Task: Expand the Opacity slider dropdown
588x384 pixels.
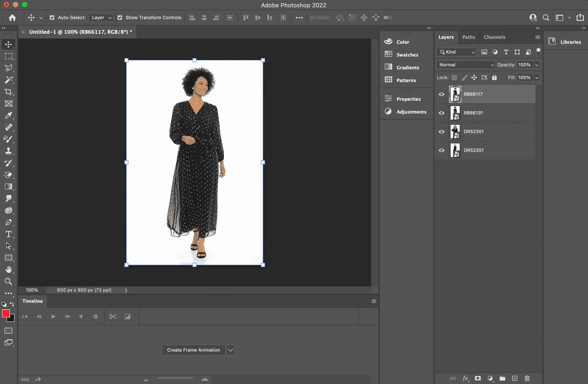Action: pyautogui.click(x=537, y=65)
